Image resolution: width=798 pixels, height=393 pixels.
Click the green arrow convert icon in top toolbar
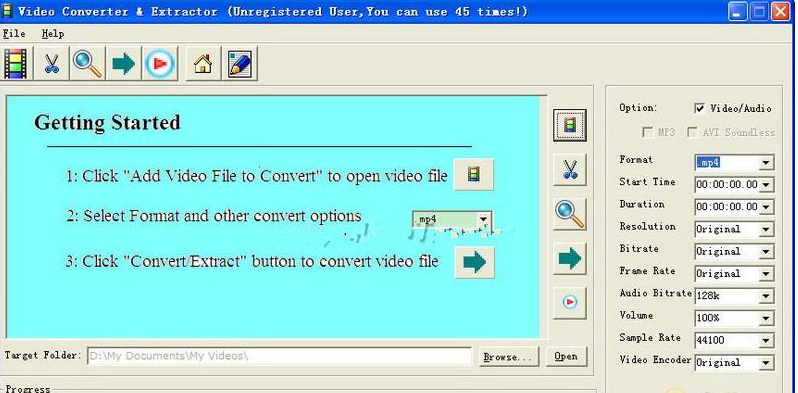pos(124,64)
